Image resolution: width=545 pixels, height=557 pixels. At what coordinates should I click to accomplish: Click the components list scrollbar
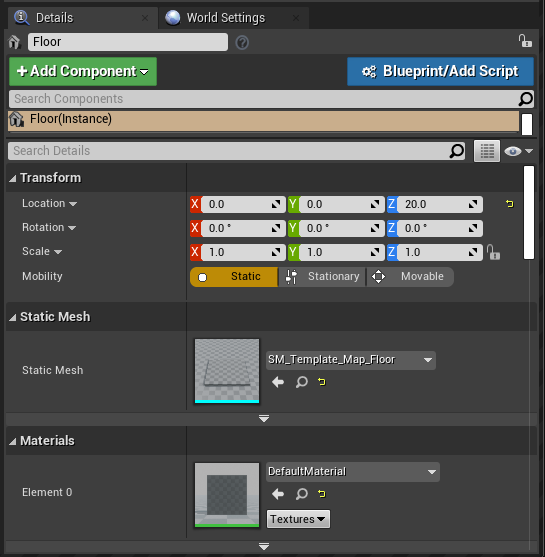pyautogui.click(x=527, y=124)
